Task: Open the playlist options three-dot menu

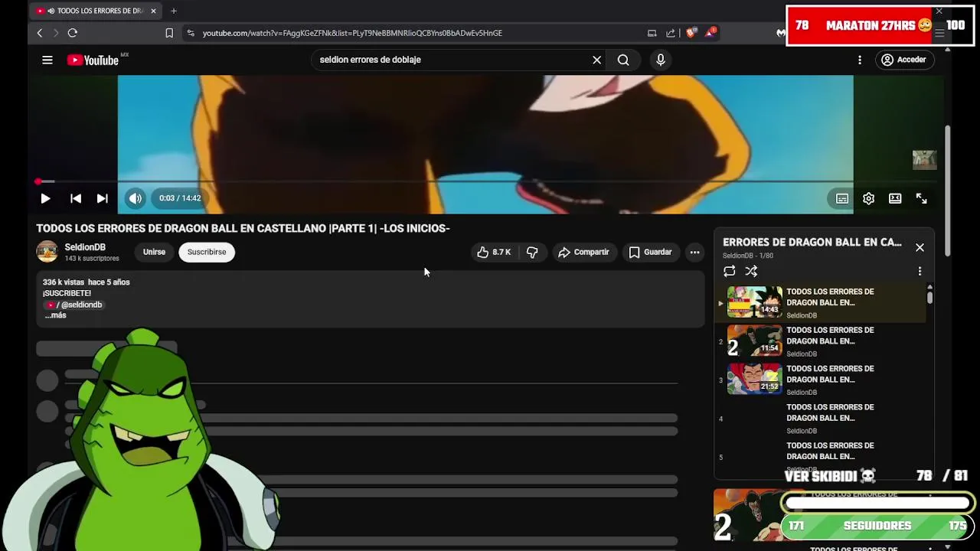Action: [920, 271]
